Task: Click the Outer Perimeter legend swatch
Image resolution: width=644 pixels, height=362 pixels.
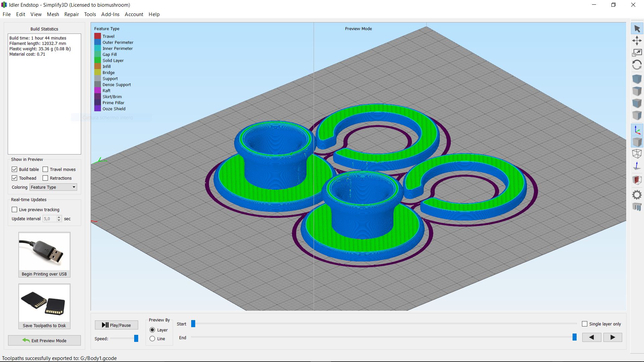Action: click(98, 42)
